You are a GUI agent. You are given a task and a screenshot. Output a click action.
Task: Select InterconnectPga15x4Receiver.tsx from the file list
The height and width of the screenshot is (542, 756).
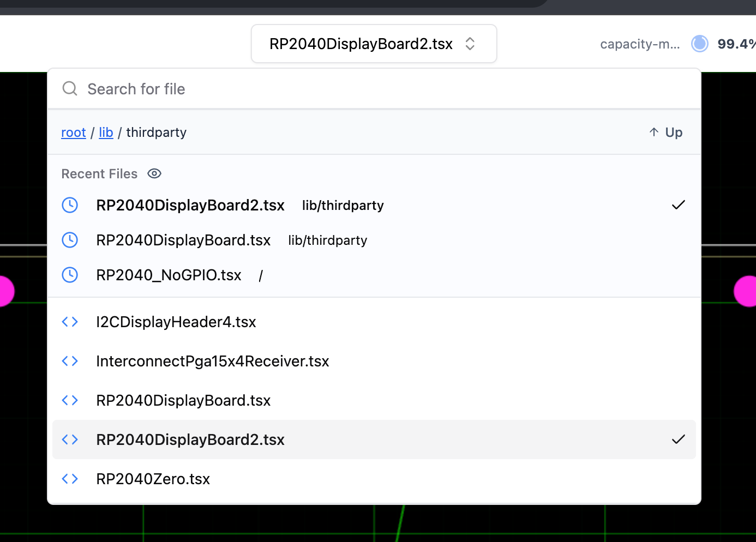click(374, 361)
